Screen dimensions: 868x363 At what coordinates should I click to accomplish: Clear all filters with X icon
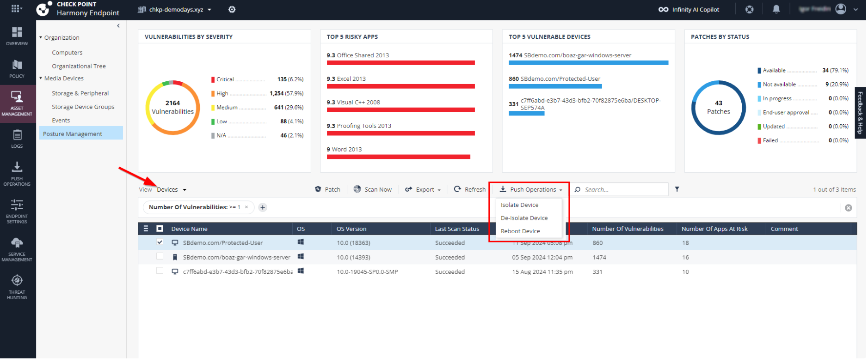coord(849,208)
